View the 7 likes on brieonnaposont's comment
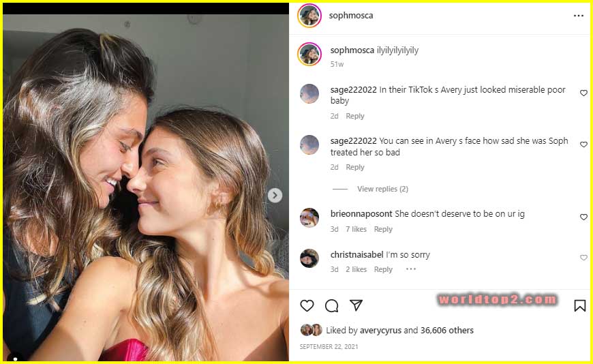Image resolution: width=593 pixels, height=364 pixels. 356,229
